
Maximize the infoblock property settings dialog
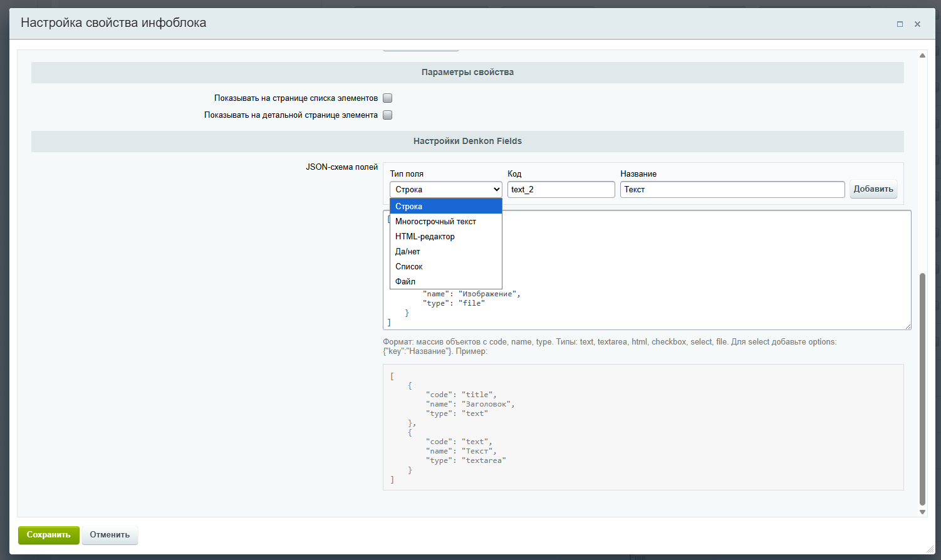tap(900, 24)
